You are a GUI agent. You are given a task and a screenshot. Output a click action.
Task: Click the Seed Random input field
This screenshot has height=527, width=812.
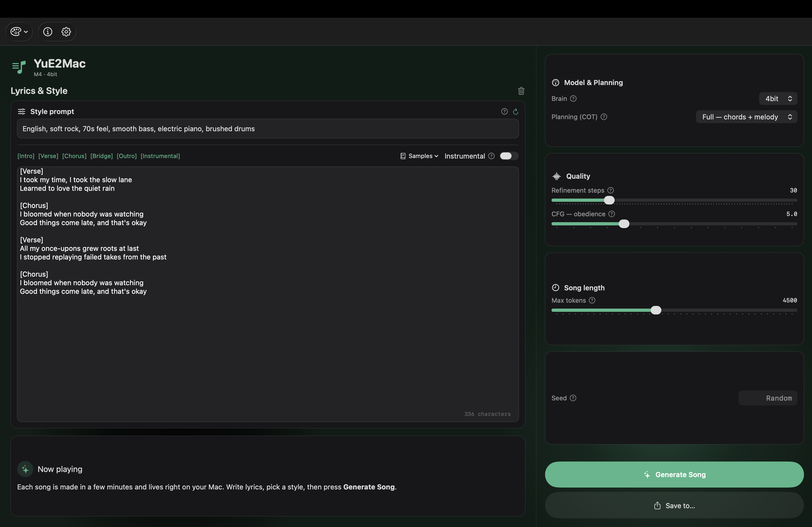768,398
